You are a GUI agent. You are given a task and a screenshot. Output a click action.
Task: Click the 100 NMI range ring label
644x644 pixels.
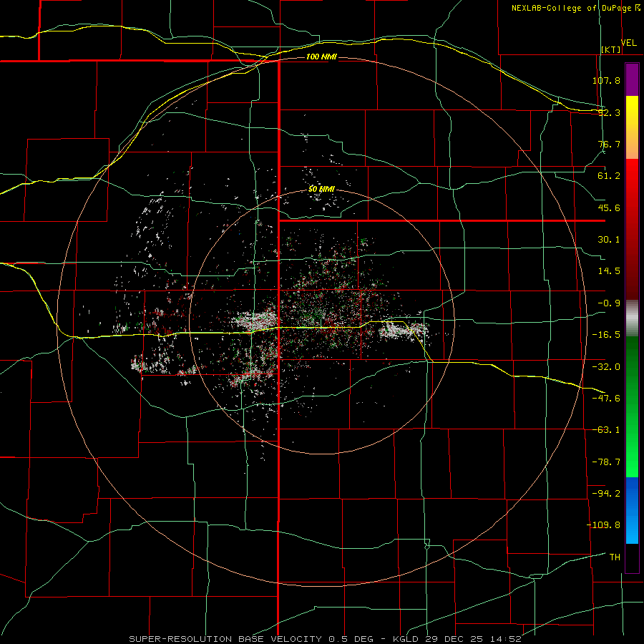[321, 57]
